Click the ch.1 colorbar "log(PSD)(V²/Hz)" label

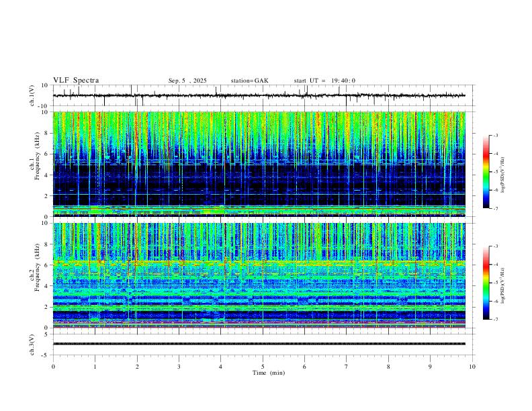[x=503, y=175]
